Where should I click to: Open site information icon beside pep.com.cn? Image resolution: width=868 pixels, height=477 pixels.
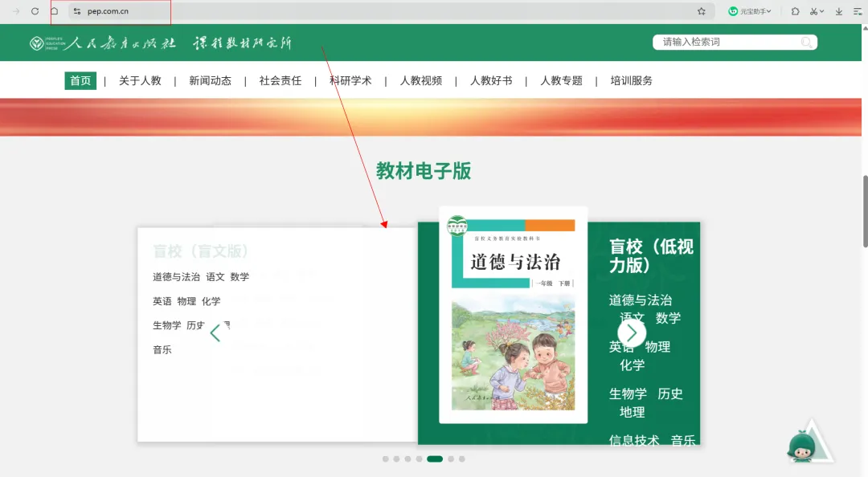point(77,11)
